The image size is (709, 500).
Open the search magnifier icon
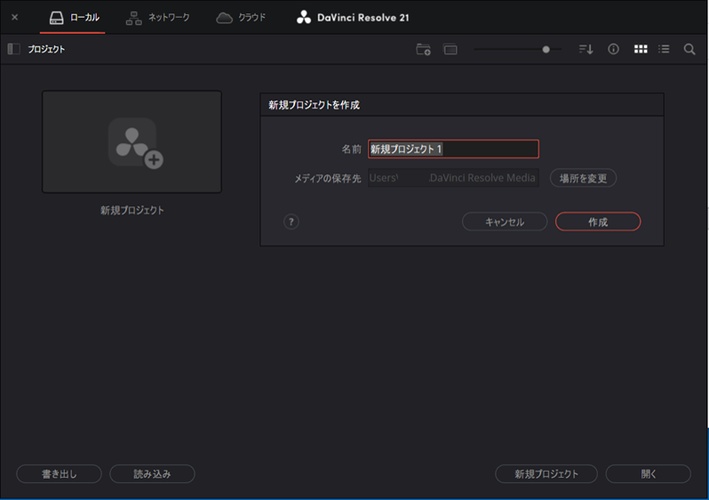(x=689, y=49)
